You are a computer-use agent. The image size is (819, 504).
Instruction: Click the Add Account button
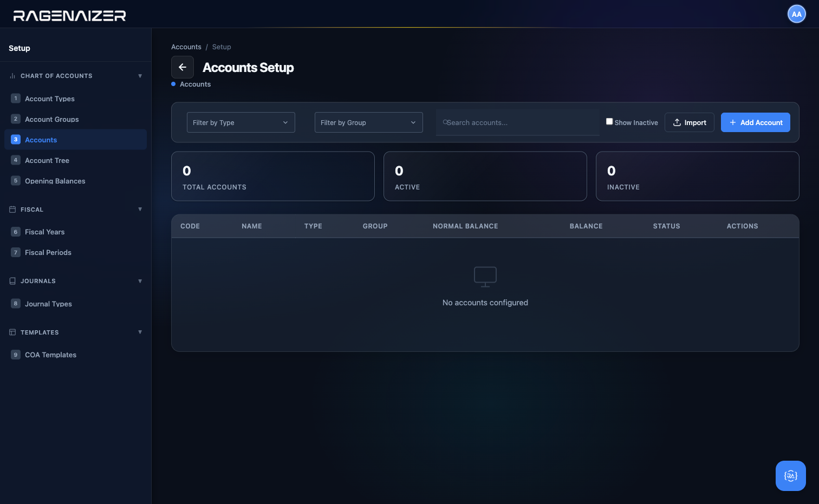click(x=755, y=122)
